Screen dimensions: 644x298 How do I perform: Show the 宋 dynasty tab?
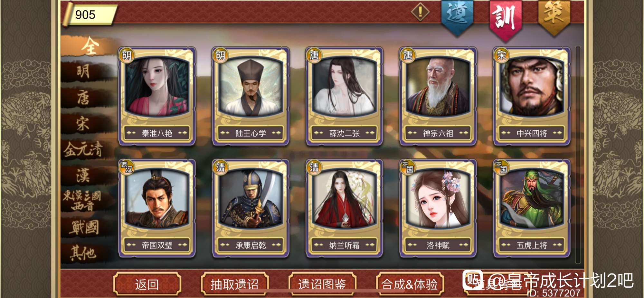pos(84,124)
